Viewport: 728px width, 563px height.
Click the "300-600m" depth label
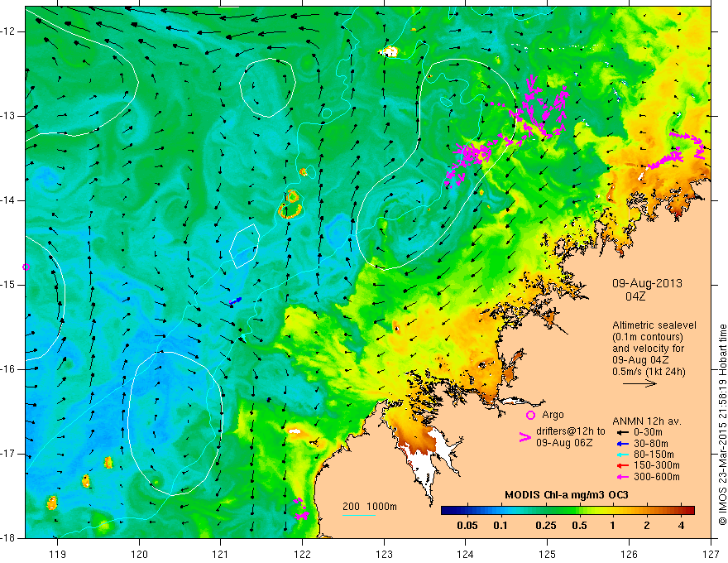click(x=657, y=477)
